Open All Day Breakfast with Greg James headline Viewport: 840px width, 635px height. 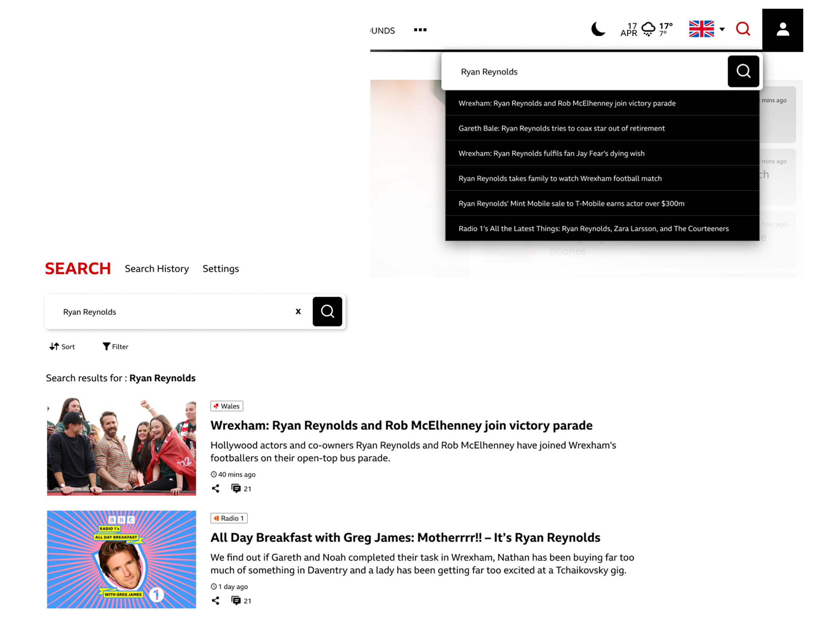[405, 538]
